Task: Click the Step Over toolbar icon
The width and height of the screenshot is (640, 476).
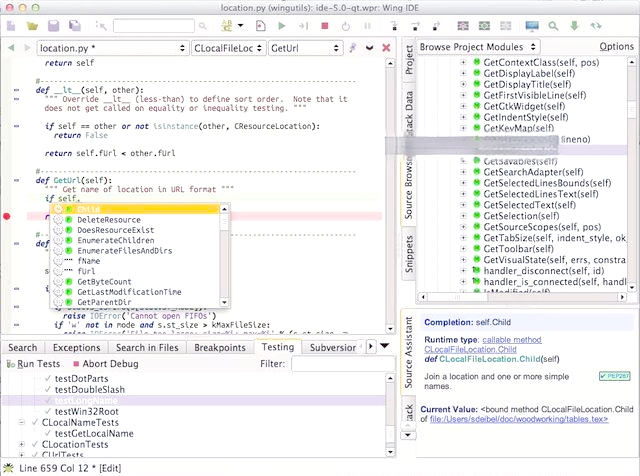Action: click(416, 26)
